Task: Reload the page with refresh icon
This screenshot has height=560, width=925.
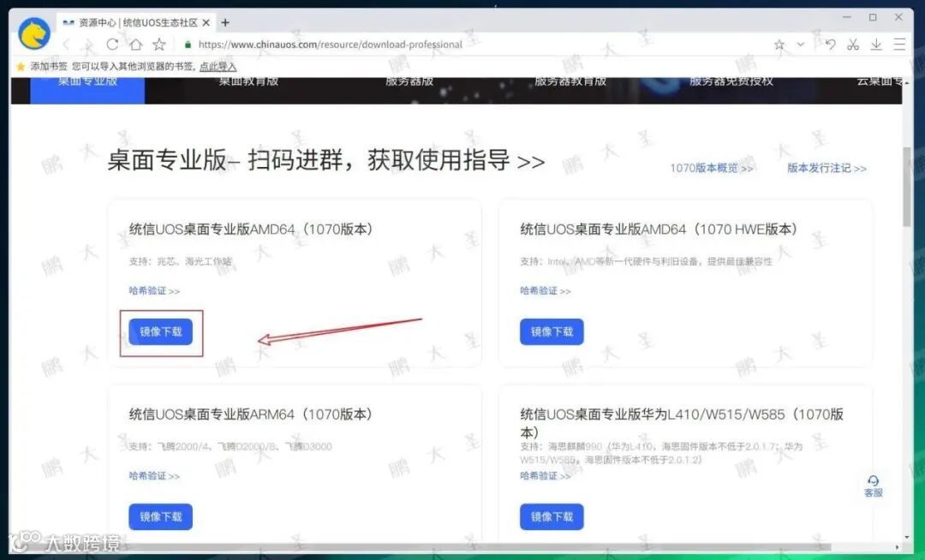Action: [x=112, y=45]
